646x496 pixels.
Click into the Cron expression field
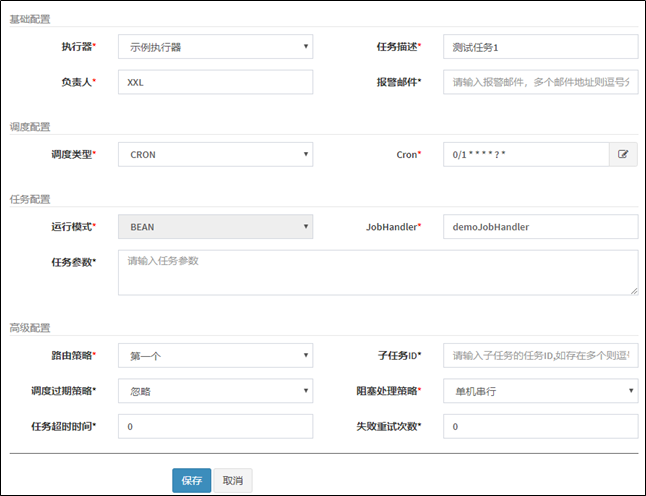tap(525, 155)
